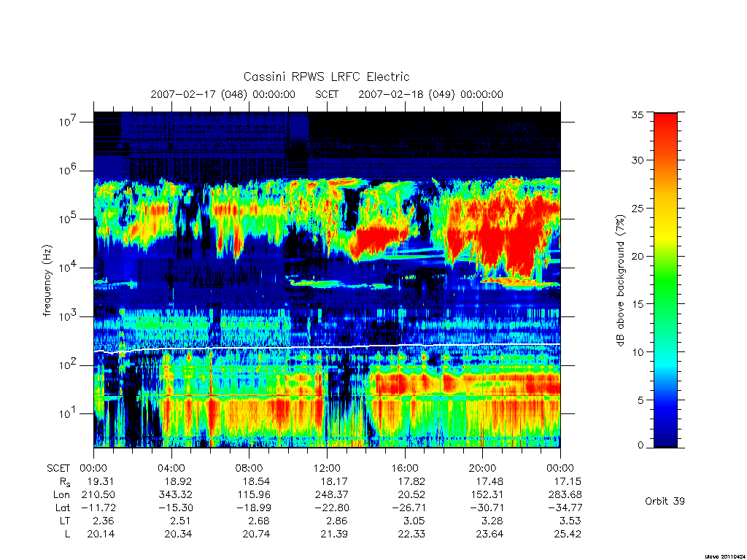Click the LT value '2.36'
Viewport: 747px width, 560px height.
click(104, 521)
